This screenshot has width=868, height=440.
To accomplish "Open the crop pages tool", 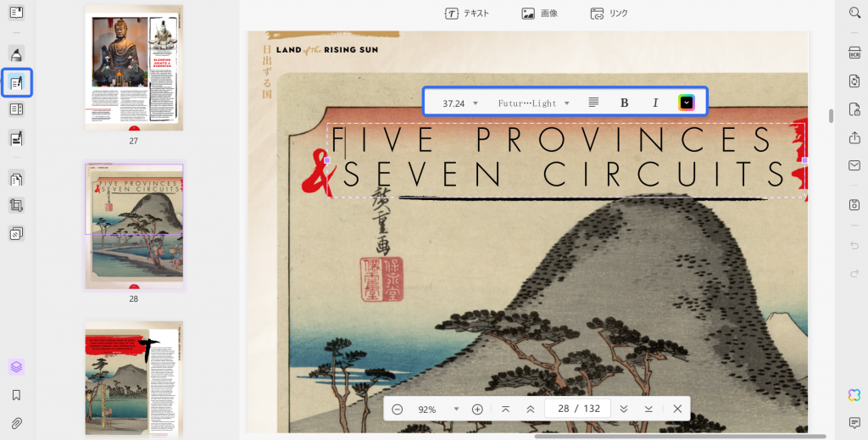I will 16,206.
